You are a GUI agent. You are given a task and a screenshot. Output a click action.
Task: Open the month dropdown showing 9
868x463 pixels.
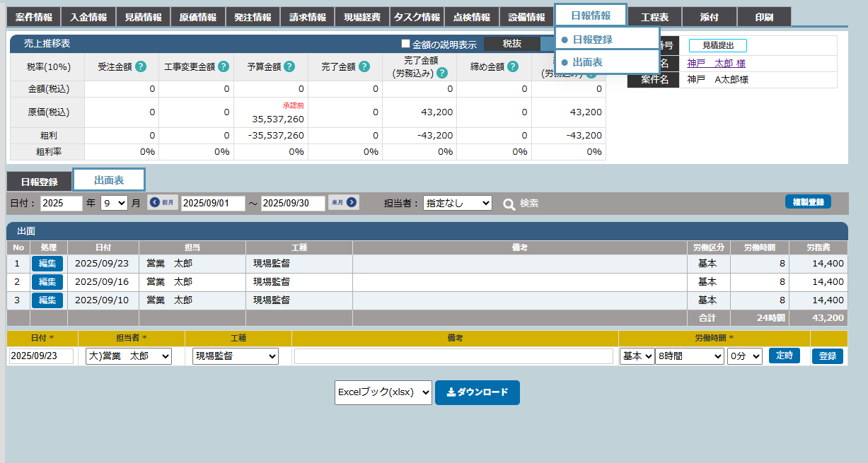(114, 203)
